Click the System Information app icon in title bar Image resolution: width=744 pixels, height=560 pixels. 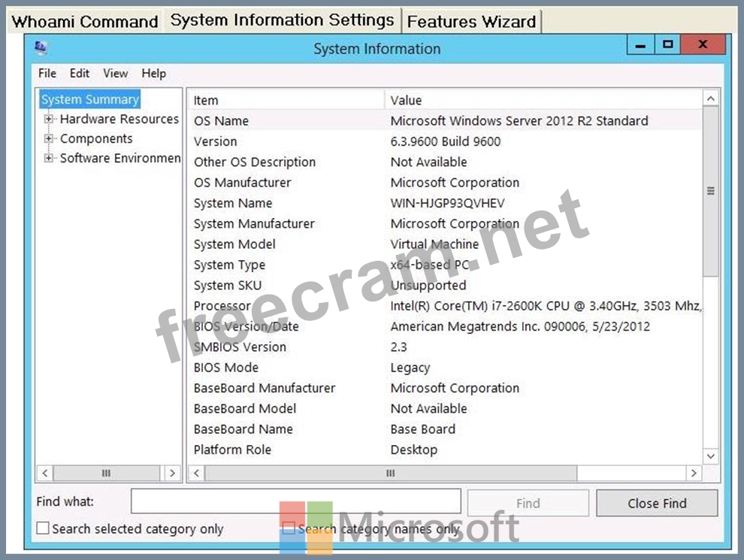tap(41, 47)
